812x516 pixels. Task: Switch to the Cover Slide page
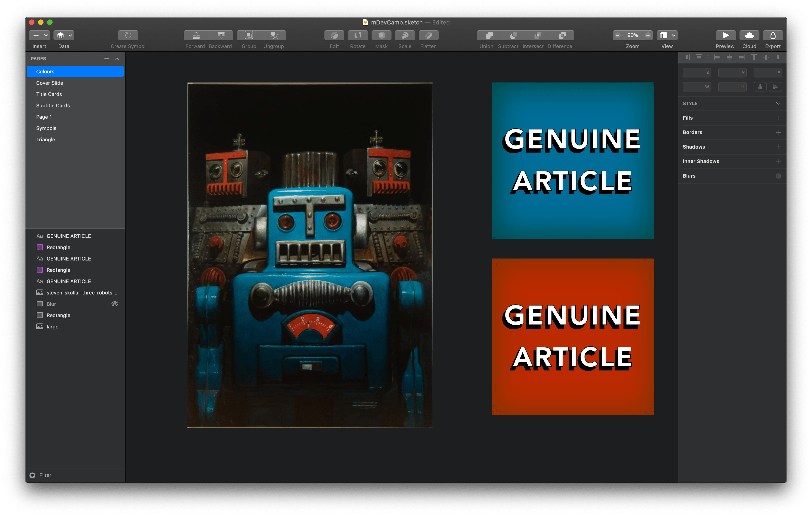click(x=50, y=83)
